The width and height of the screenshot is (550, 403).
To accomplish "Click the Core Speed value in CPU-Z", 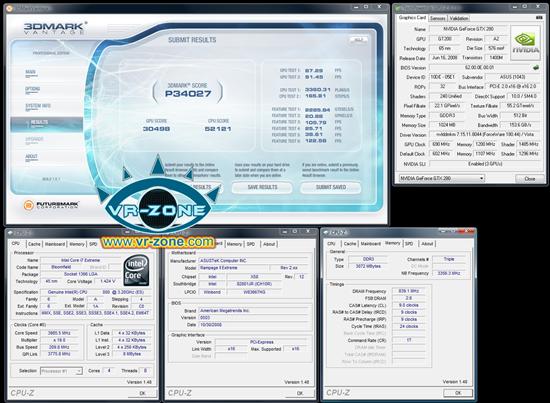I will [59, 333].
